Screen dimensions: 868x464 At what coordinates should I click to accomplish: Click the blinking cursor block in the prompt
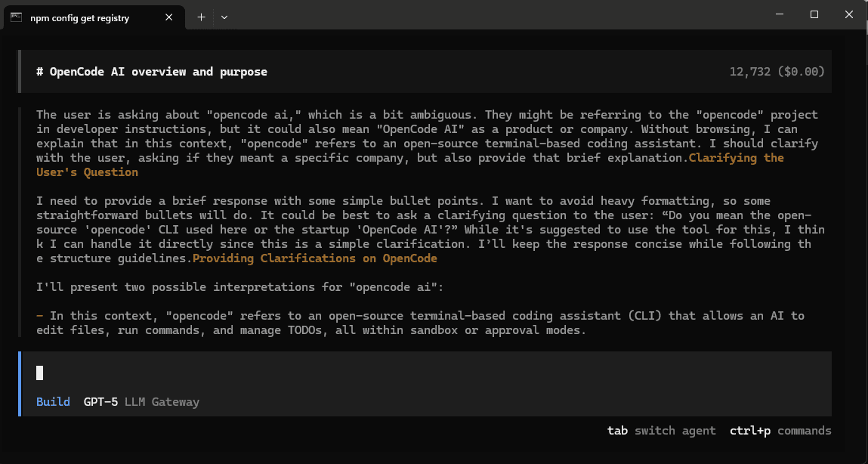point(39,372)
